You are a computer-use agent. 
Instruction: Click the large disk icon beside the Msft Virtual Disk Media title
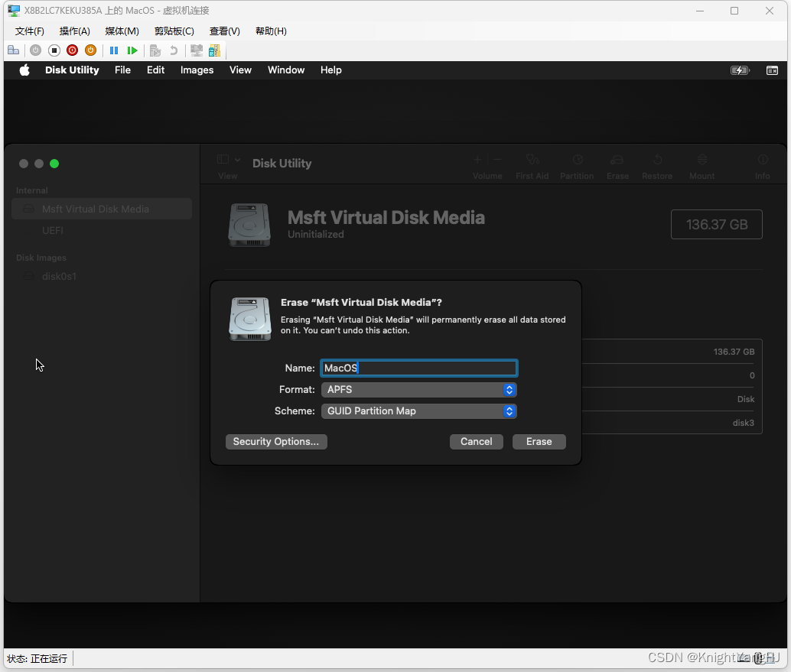pyautogui.click(x=249, y=225)
